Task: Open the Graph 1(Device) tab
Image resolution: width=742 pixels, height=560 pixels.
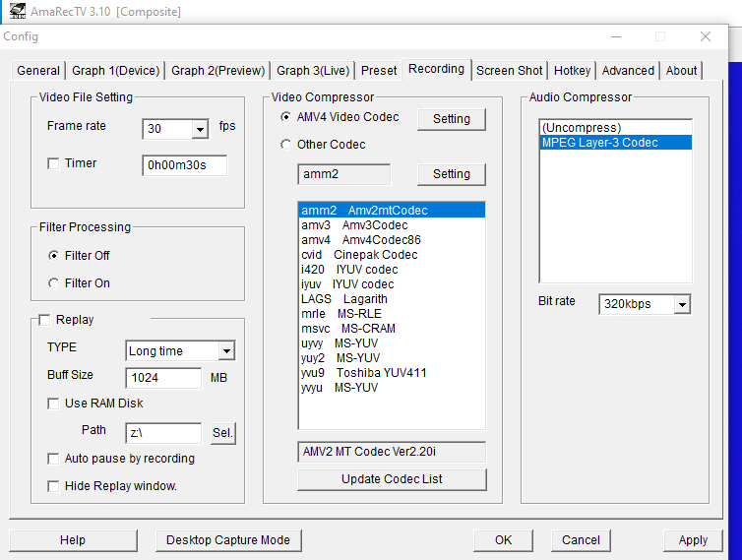Action: (115, 71)
